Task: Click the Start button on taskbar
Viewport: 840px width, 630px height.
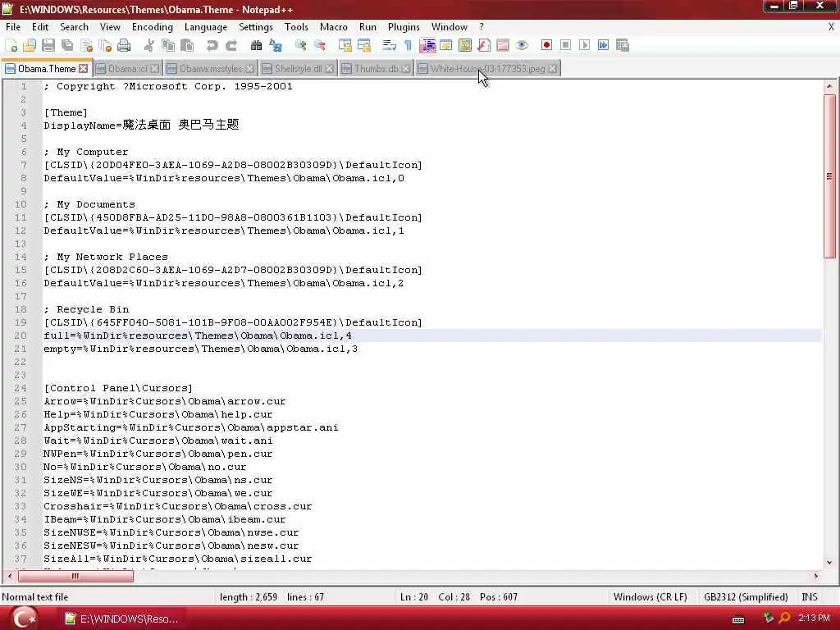Action: click(25, 619)
